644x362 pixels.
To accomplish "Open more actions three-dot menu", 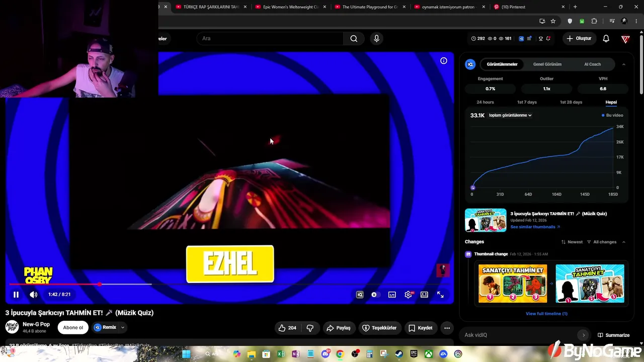I will pyautogui.click(x=447, y=328).
